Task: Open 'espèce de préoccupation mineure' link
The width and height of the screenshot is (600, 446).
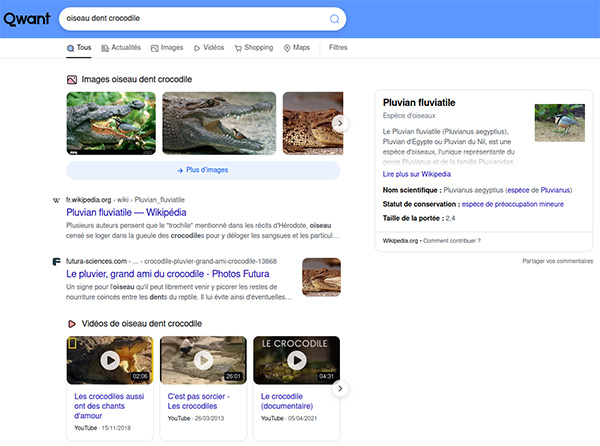Action: coord(513,204)
